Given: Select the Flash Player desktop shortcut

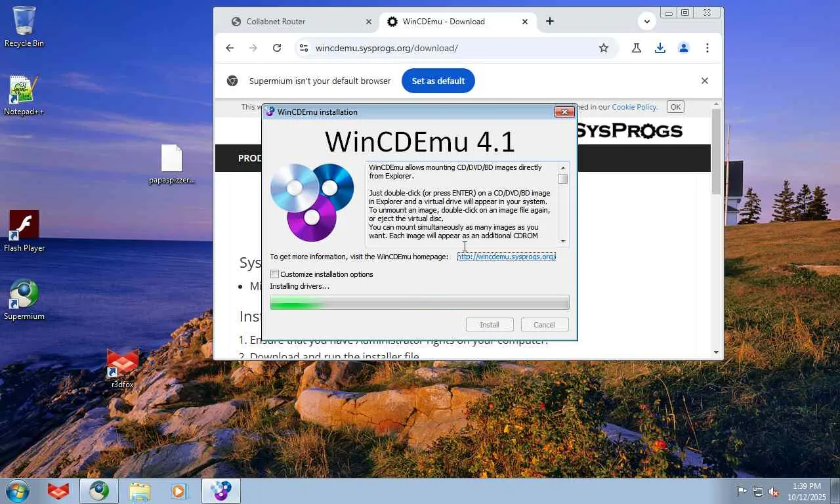Looking at the screenshot, I should pos(24,231).
